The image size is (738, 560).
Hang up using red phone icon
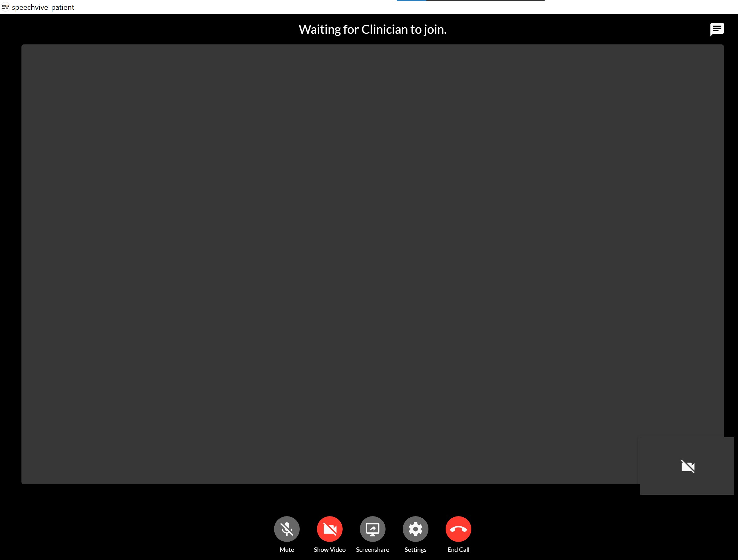pyautogui.click(x=458, y=529)
